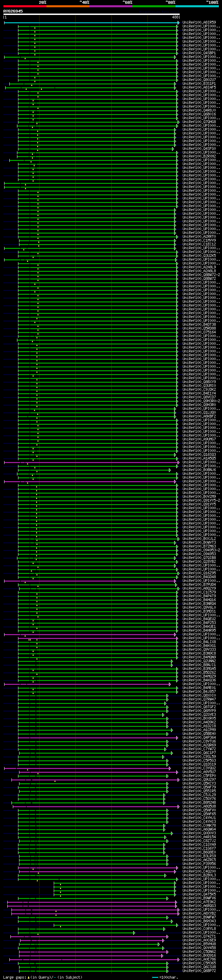Click the UniRef100_B4E1Y4 hit label
222x980 pixels.
pyautogui.click(x=199, y=394)
